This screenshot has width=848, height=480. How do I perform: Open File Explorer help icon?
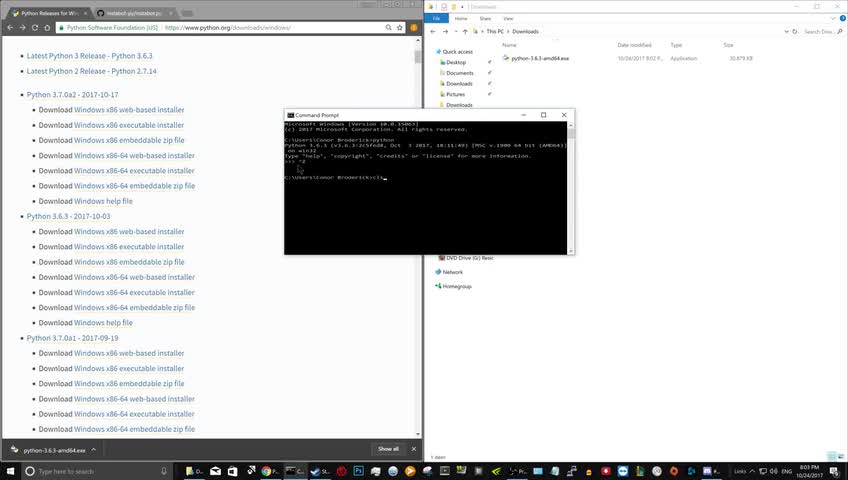point(843,18)
